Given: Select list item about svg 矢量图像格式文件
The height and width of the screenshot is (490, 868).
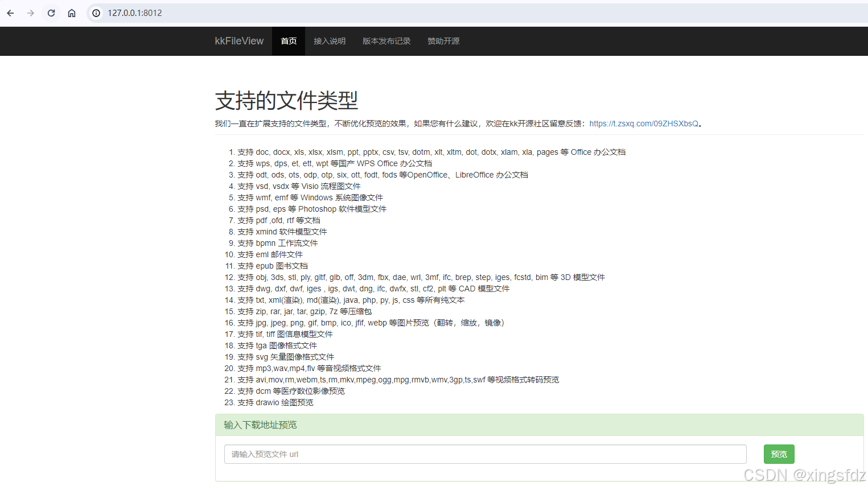Looking at the screenshot, I should click(286, 357).
